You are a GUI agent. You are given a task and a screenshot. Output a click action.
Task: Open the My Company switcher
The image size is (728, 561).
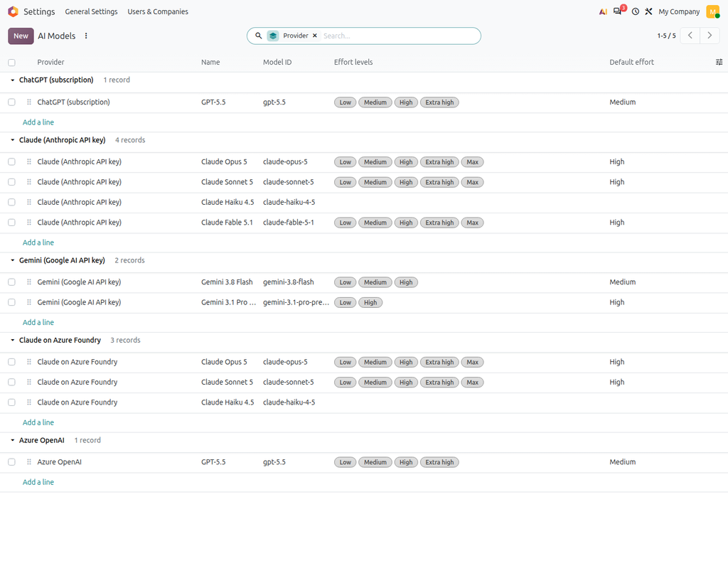(679, 11)
